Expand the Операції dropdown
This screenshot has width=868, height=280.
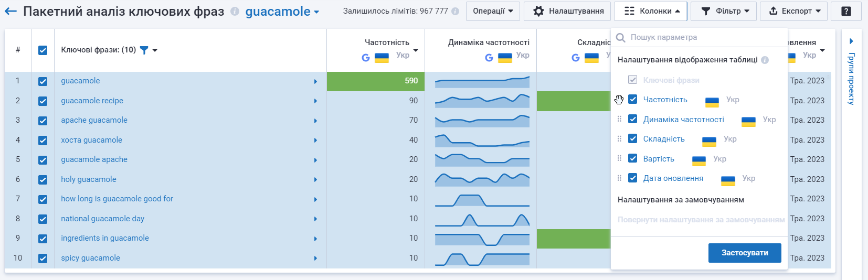pos(493,11)
